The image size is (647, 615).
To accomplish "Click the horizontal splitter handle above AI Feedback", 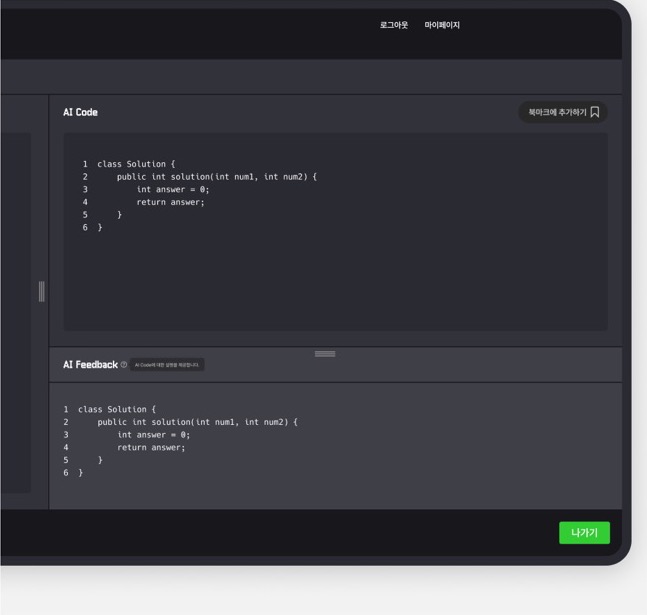I will 325,354.
